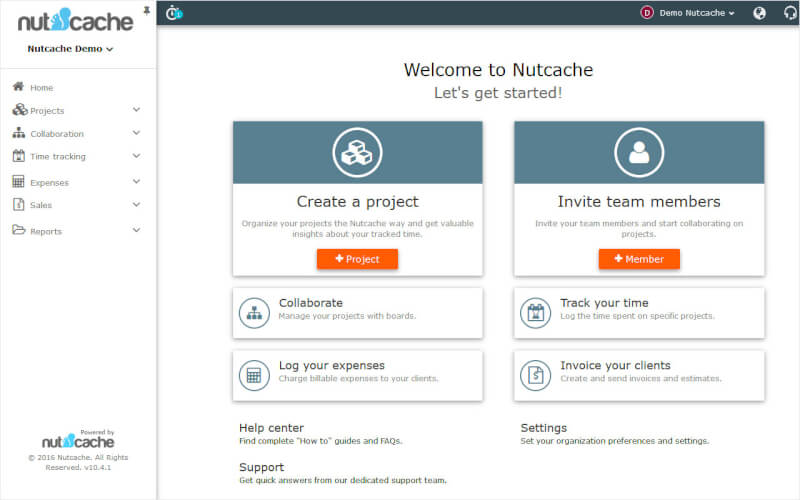Image resolution: width=800 pixels, height=500 pixels.
Task: Select Collaboration label in sidebar menu
Action: (57, 134)
